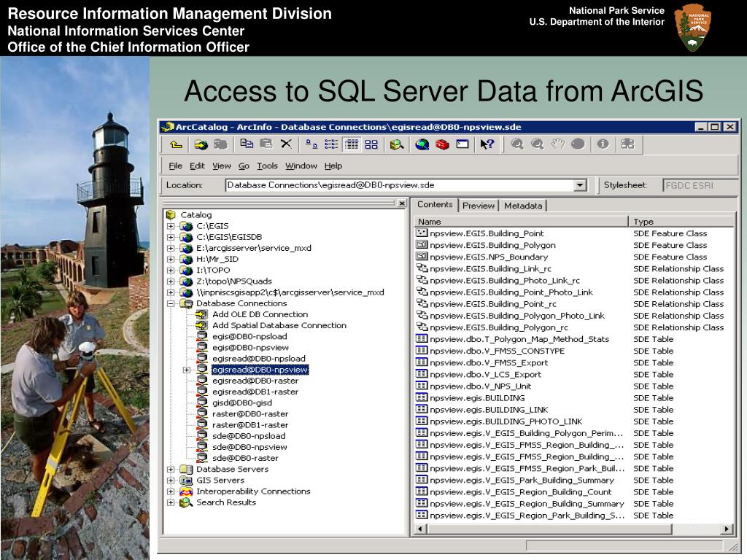This screenshot has width=747, height=560.
Task: Select npsview.EGIS.Building_Point feature class
Action: (x=487, y=233)
